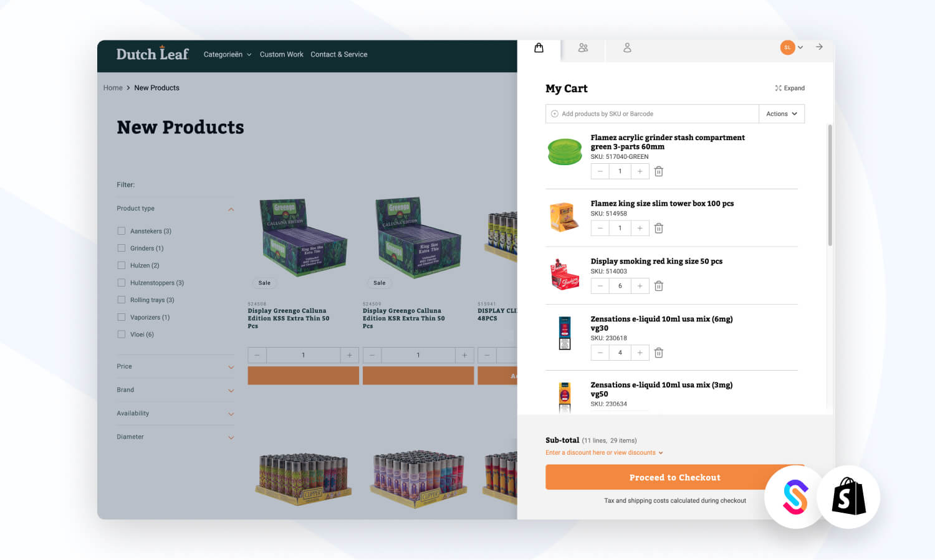Viewport: 935px width, 560px height.
Task: Collapse the Product type filter
Action: 231,209
